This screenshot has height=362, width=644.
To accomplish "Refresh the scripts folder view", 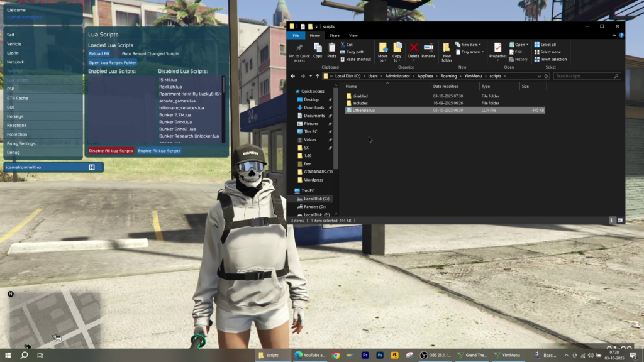I will point(546,76).
